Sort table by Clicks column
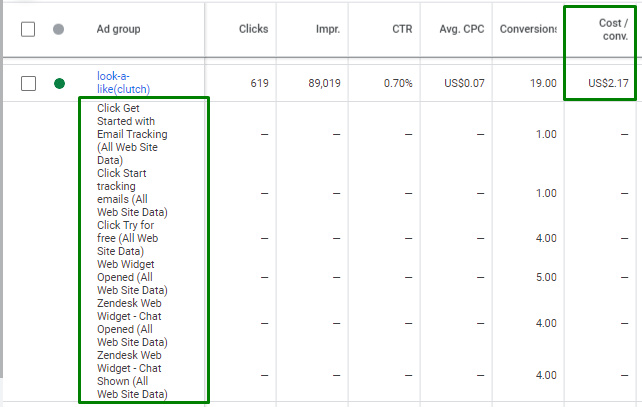Viewport: 642px width, 407px height. (x=254, y=29)
